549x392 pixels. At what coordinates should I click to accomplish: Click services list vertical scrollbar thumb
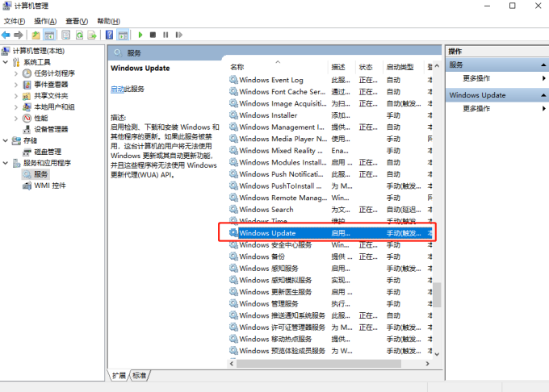(437, 294)
